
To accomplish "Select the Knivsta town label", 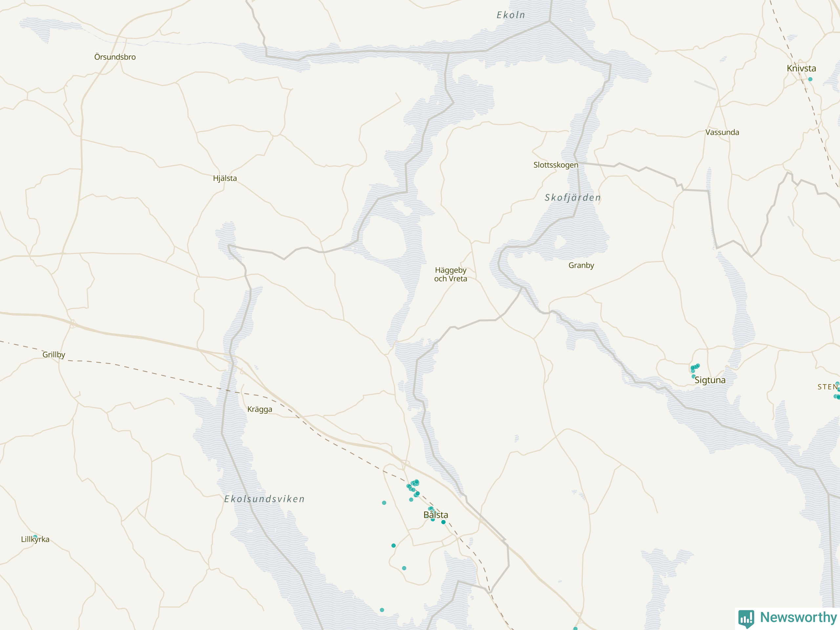I will [x=801, y=68].
